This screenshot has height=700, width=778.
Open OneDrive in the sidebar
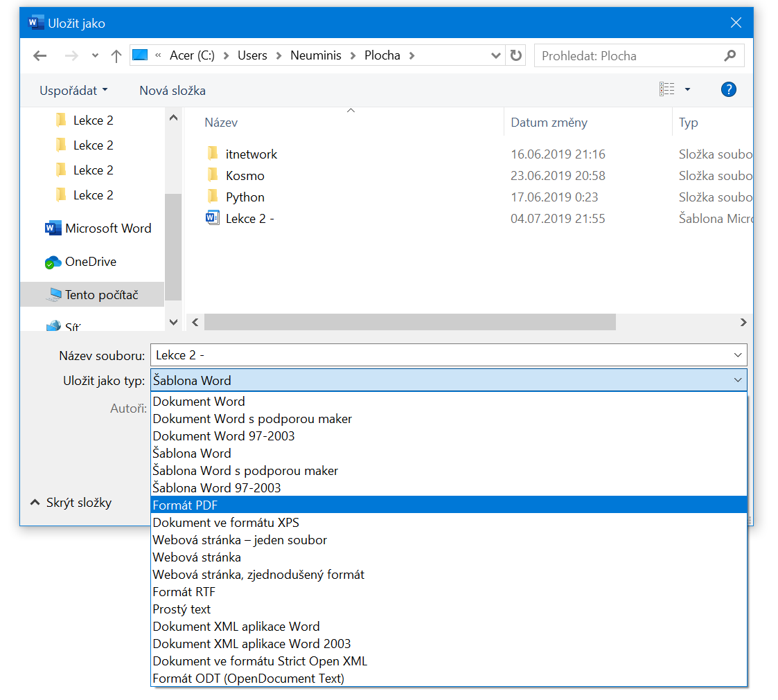(90, 262)
